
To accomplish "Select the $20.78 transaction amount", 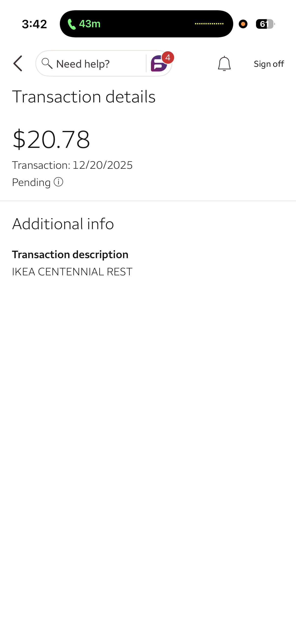I will pyautogui.click(x=51, y=139).
